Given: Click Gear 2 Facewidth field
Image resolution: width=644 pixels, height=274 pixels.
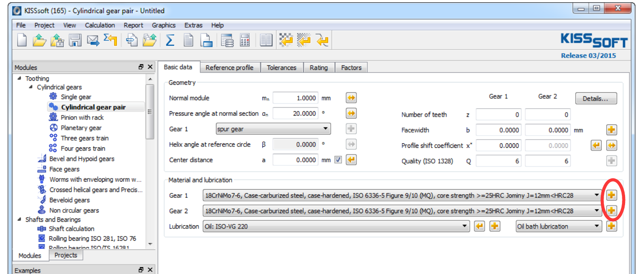Looking at the screenshot, I should click(x=548, y=130).
